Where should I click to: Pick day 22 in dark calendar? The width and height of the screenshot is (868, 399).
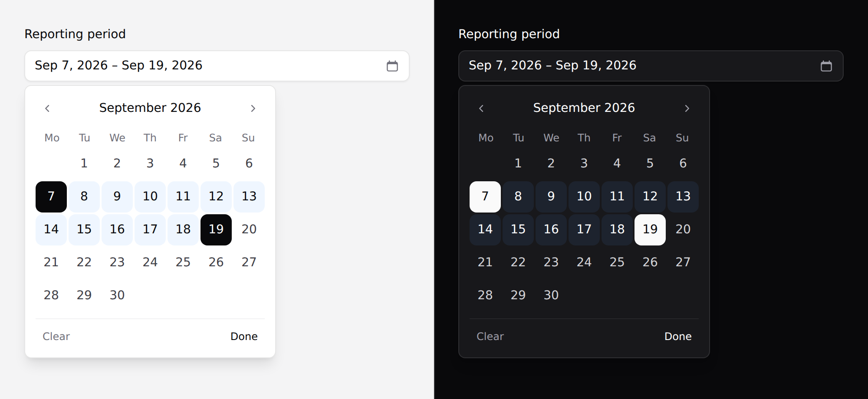(518, 263)
